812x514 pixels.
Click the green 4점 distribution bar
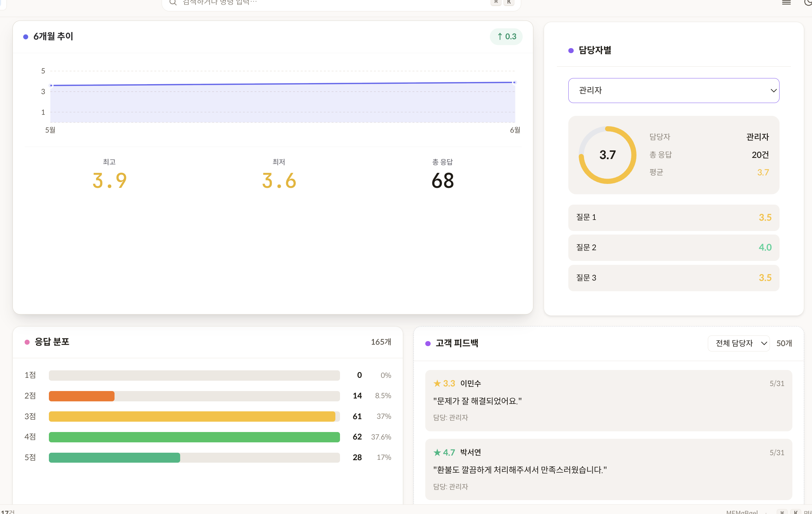[x=194, y=437]
